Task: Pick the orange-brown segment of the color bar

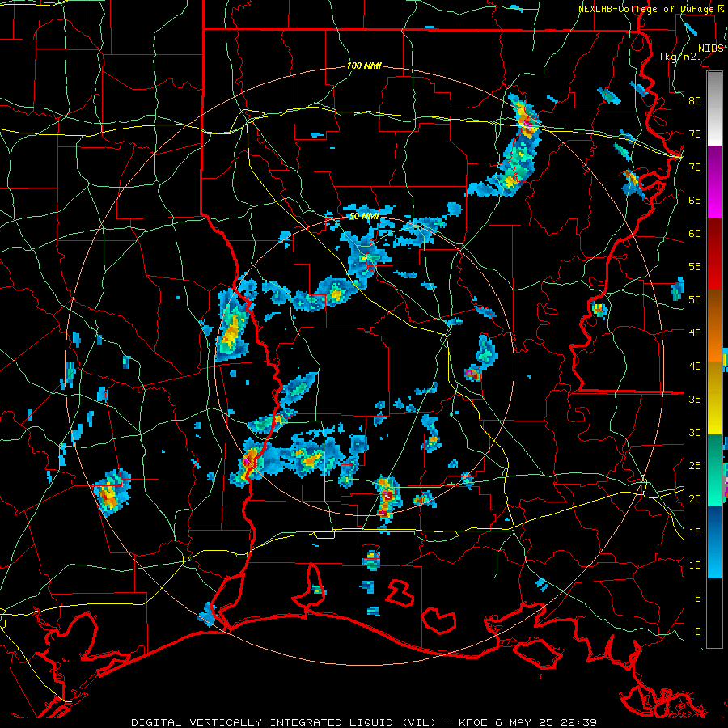Action: [x=714, y=327]
